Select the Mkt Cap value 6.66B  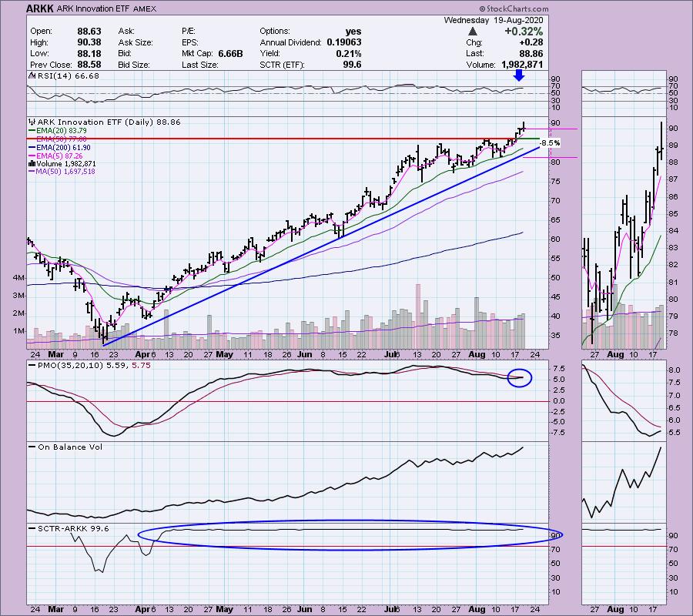coord(231,53)
